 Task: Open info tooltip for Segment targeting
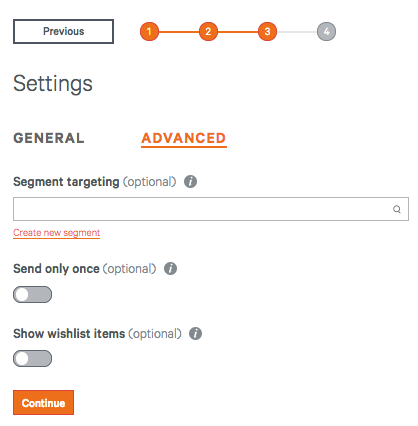tap(190, 182)
